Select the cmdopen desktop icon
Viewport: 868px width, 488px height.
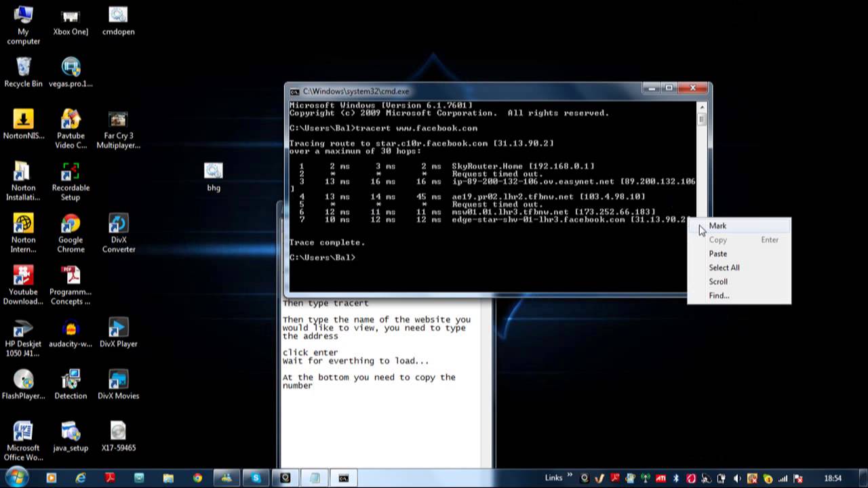pos(118,22)
